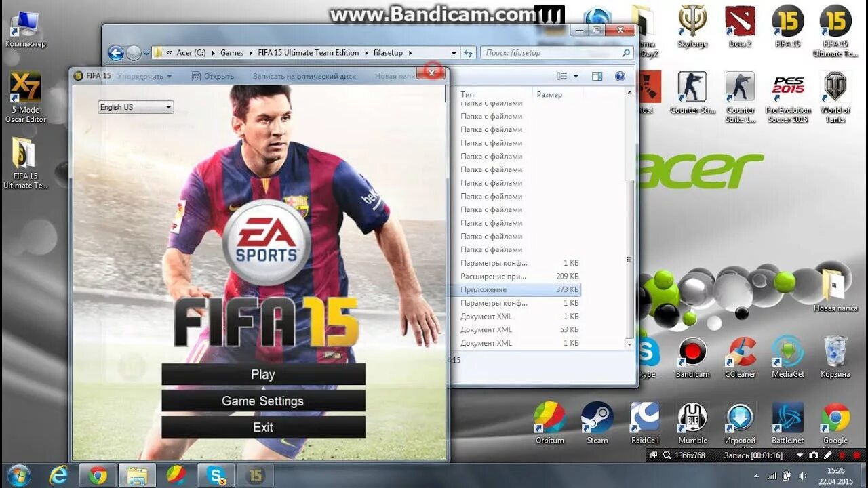Open the Skyforge desktop shortcut

pos(692,27)
